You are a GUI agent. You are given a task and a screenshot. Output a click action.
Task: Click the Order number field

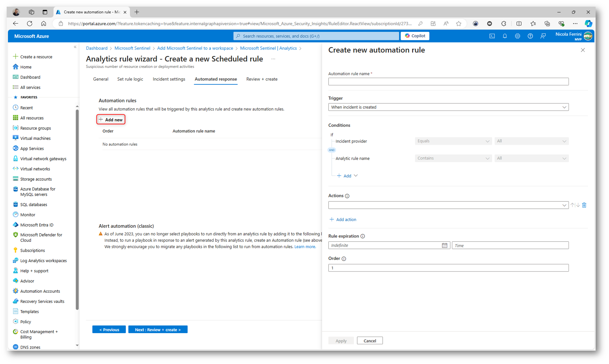[448, 268]
